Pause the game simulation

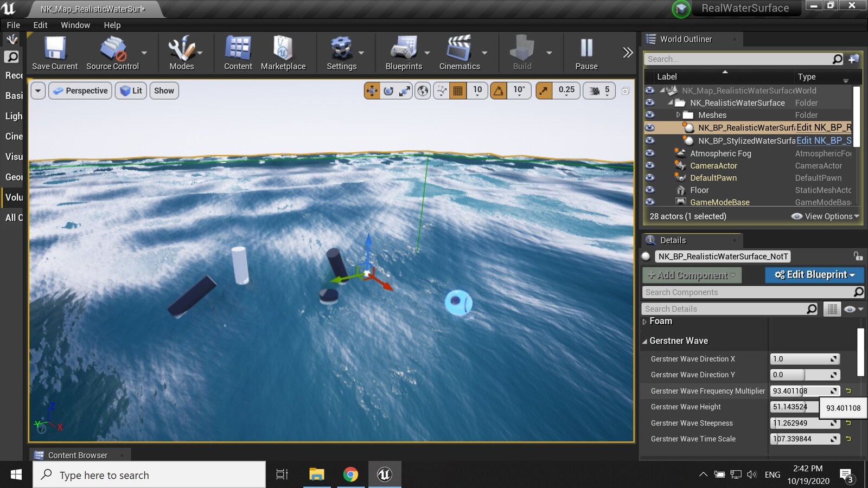tap(586, 52)
